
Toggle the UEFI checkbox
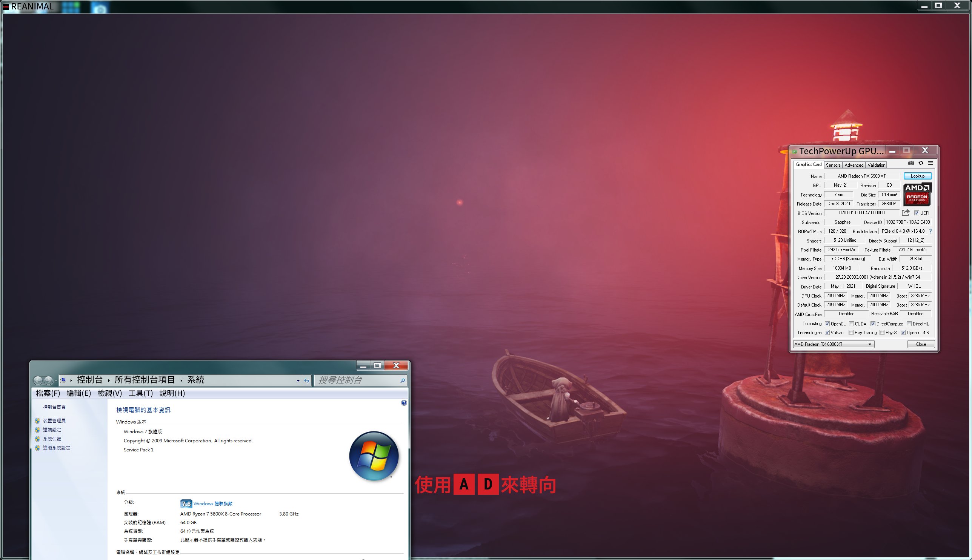pyautogui.click(x=917, y=213)
